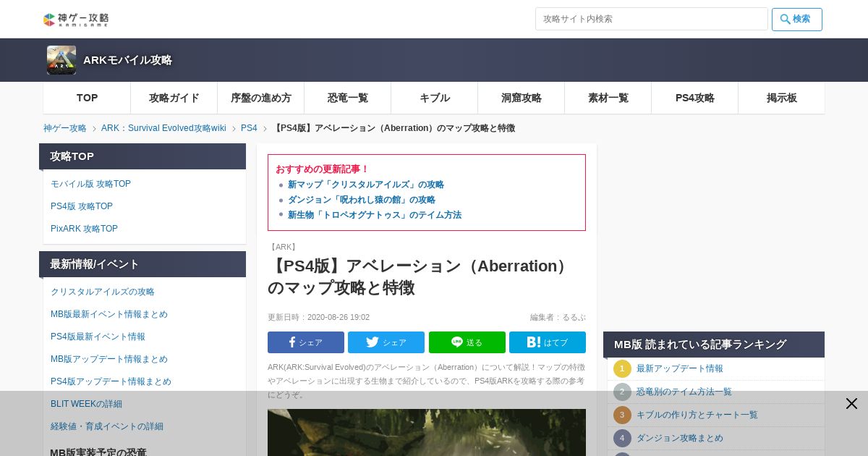Bookmark article with Hatena B! button
This screenshot has width=868, height=456.
(548, 342)
